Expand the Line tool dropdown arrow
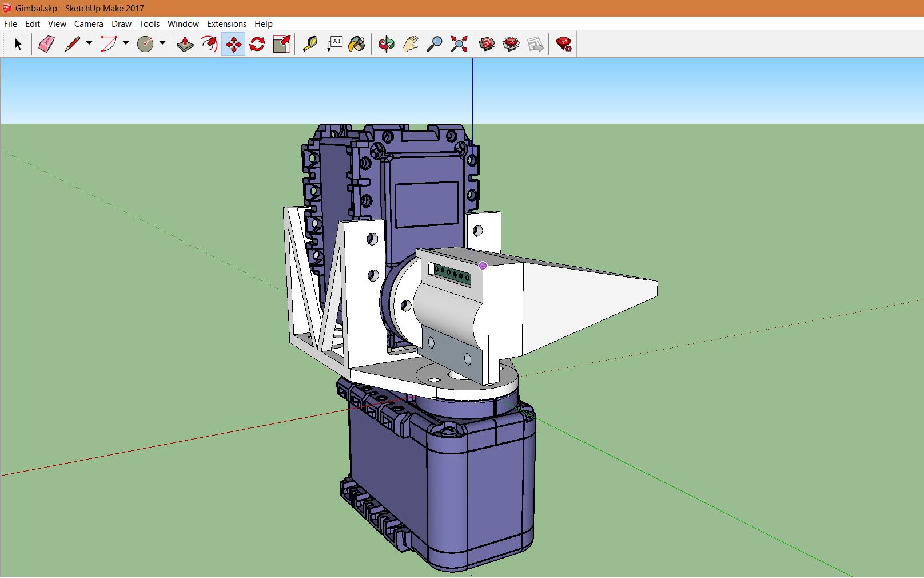The image size is (924, 578). coord(89,43)
